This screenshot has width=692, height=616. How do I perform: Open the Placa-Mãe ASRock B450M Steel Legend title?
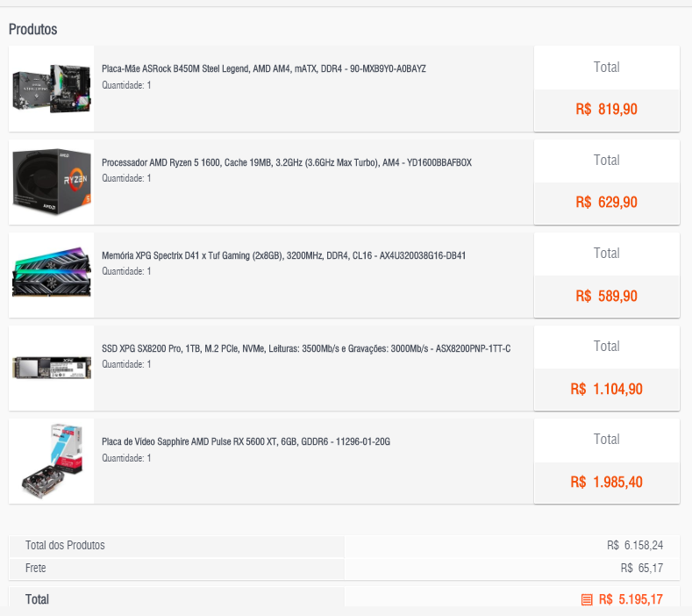(x=264, y=69)
